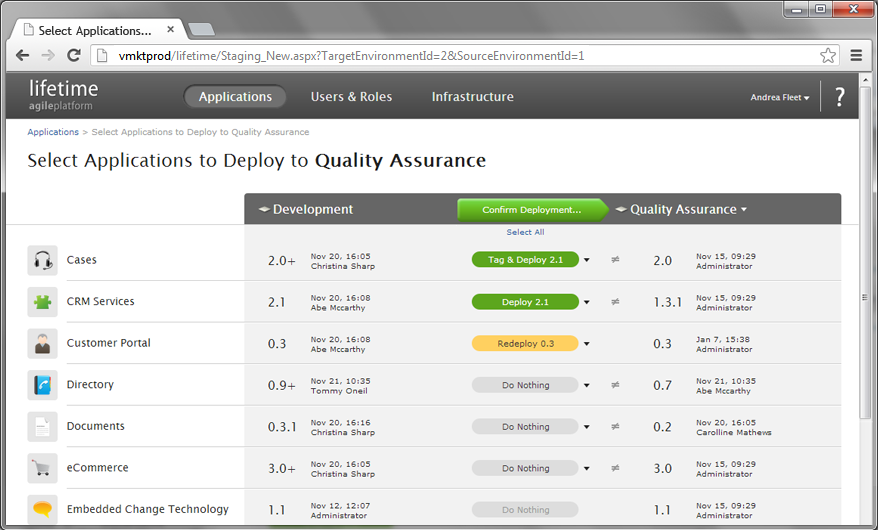Expand the Cases deploy action dropdown arrow
878x530 pixels.
coord(587,260)
